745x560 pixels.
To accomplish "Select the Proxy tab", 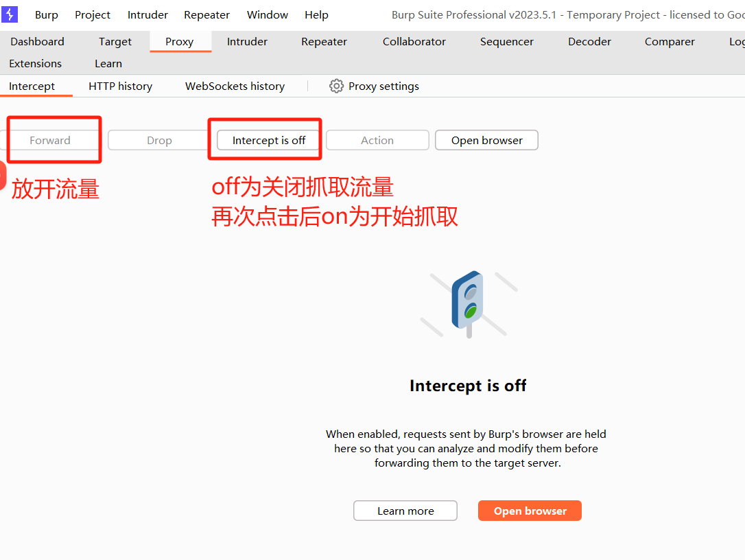I will (180, 42).
